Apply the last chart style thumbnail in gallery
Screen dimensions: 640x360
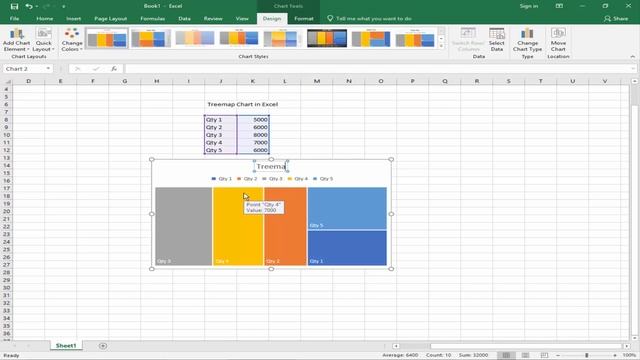(x=415, y=38)
